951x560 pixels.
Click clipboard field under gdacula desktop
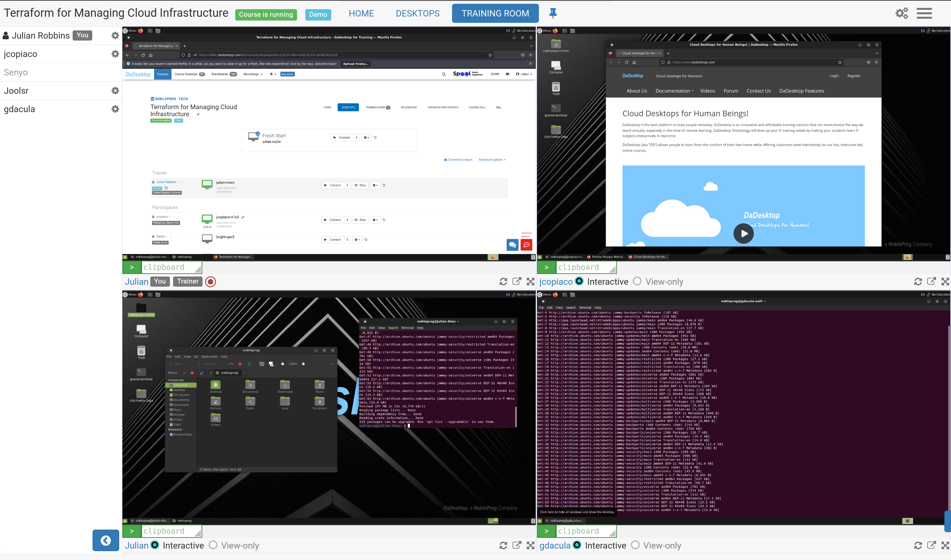(x=586, y=531)
